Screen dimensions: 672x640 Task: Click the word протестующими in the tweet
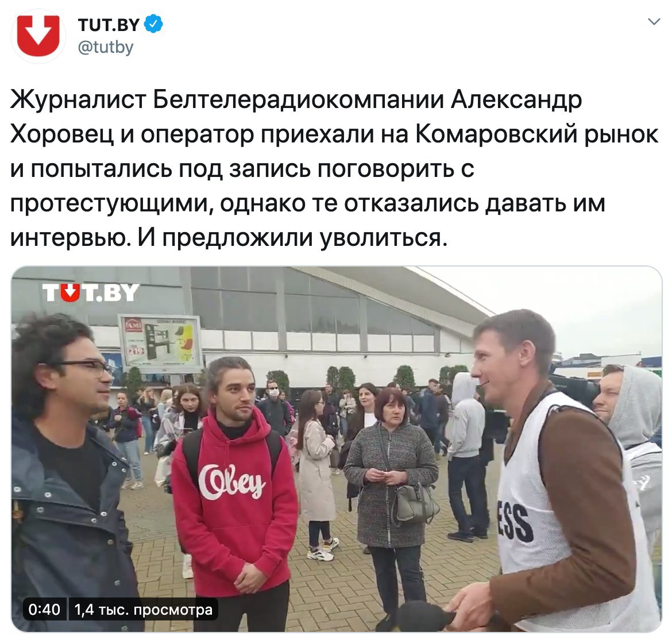(111, 203)
